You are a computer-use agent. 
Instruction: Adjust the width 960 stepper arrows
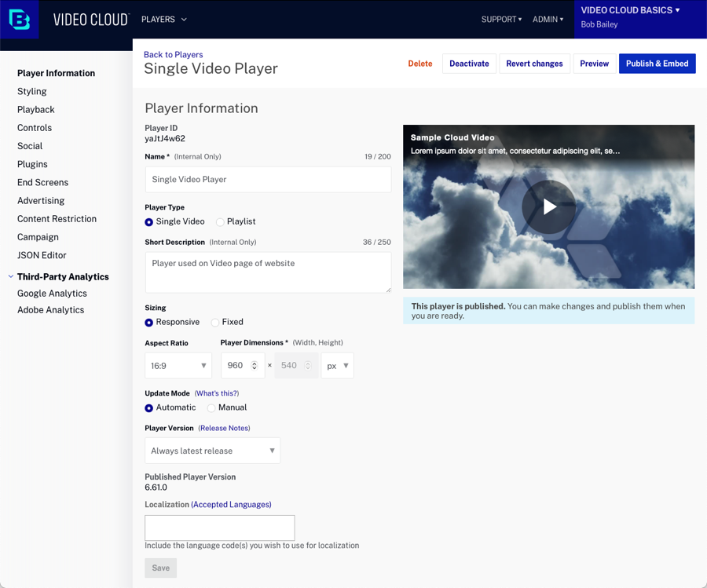point(255,365)
